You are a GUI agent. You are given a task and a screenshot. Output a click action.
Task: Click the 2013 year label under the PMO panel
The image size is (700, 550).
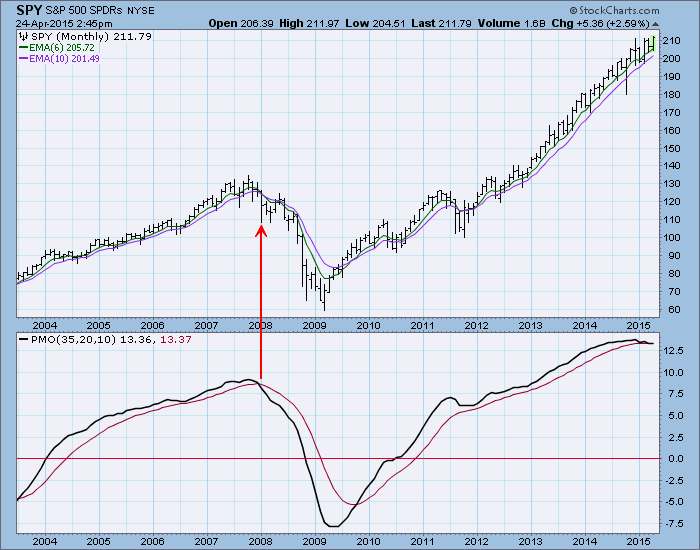click(x=531, y=542)
